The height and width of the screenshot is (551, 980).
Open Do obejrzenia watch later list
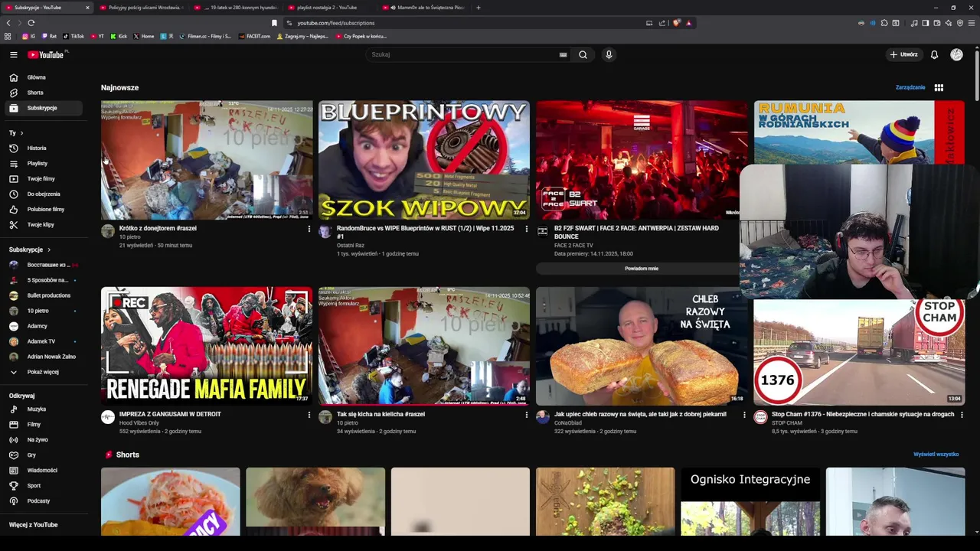tap(42, 194)
